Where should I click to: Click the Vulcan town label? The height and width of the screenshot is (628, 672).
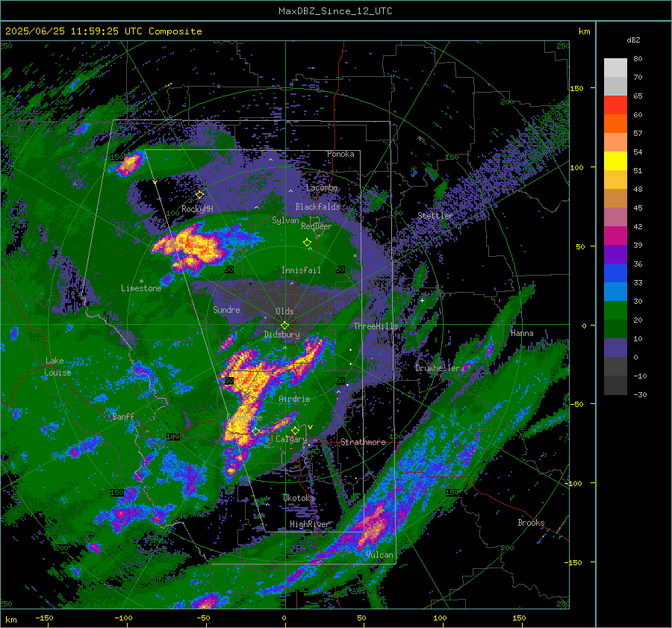pos(379,555)
